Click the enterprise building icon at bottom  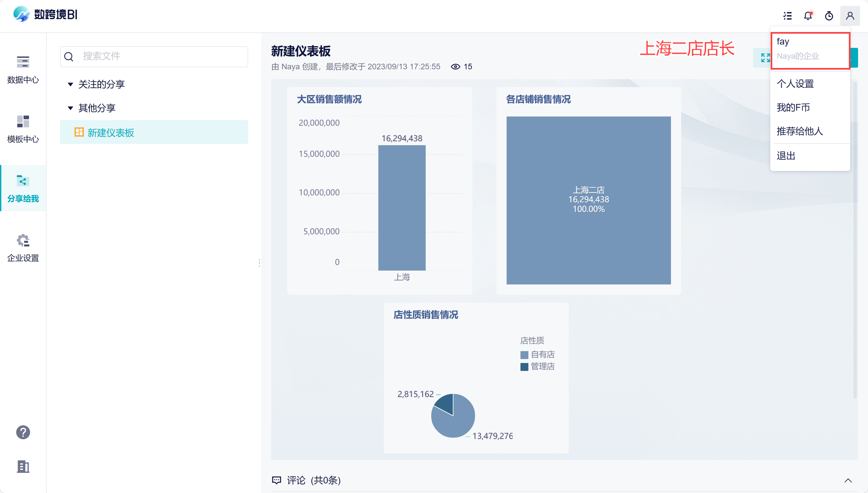pyautogui.click(x=23, y=467)
